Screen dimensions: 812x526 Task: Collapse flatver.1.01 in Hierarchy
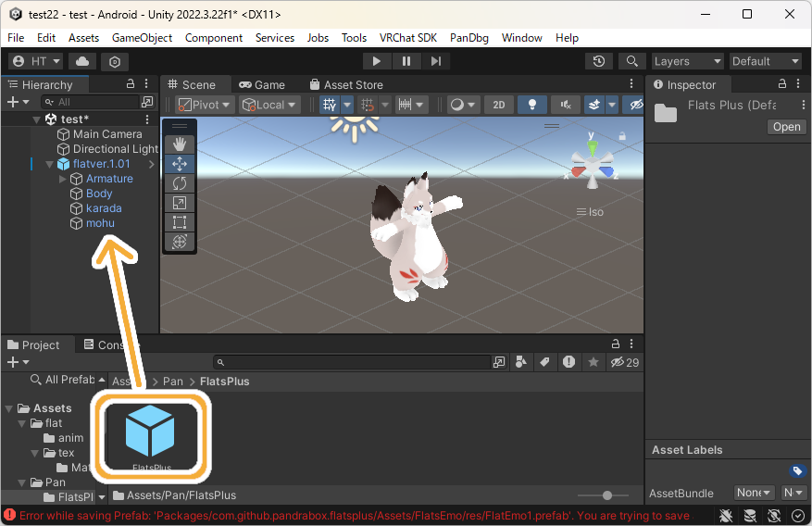50,165
